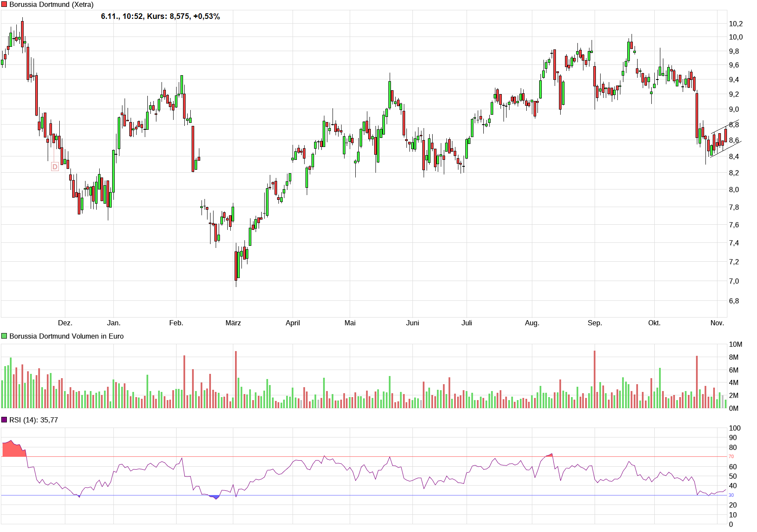Click the '10,2' price axis value
Image resolution: width=757 pixels, height=532 pixels.
pyautogui.click(x=736, y=24)
